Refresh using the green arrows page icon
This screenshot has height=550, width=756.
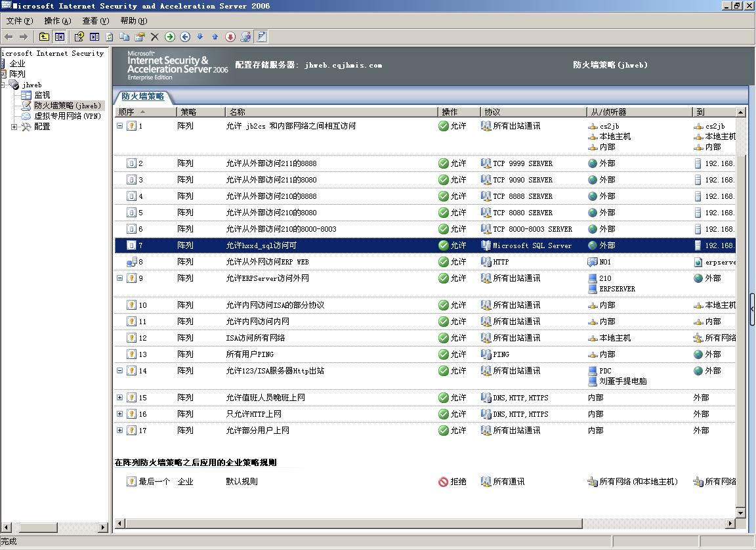pos(110,37)
